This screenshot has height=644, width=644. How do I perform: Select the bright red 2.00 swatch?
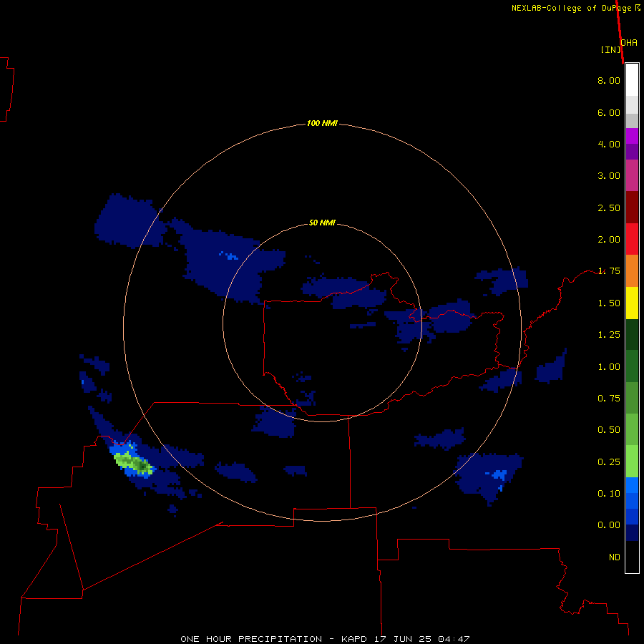click(632, 239)
